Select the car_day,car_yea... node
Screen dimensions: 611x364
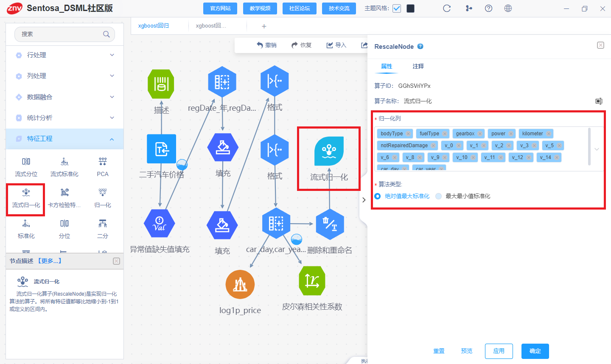pyautogui.click(x=276, y=223)
